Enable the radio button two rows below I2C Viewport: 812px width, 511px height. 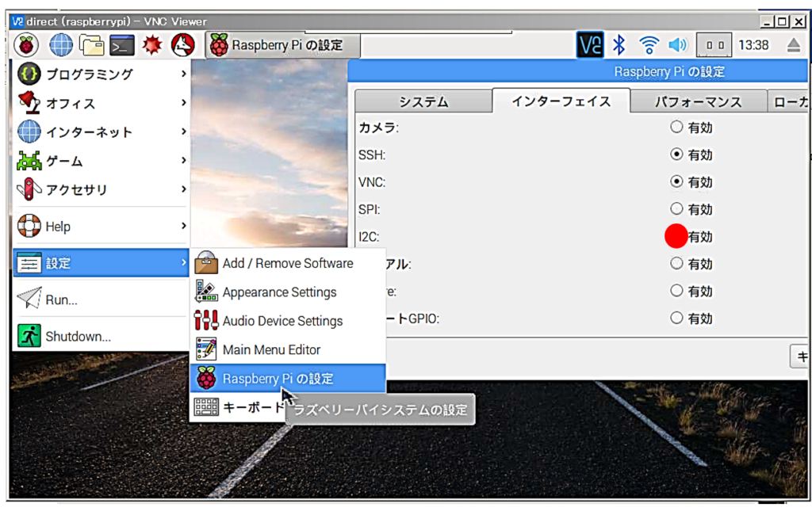[676, 291]
